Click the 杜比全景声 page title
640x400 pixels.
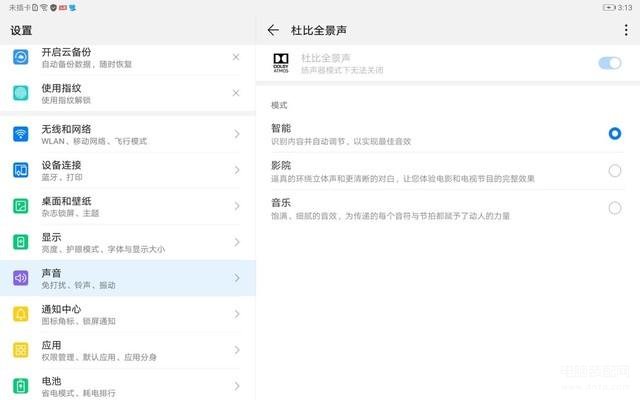click(x=319, y=30)
